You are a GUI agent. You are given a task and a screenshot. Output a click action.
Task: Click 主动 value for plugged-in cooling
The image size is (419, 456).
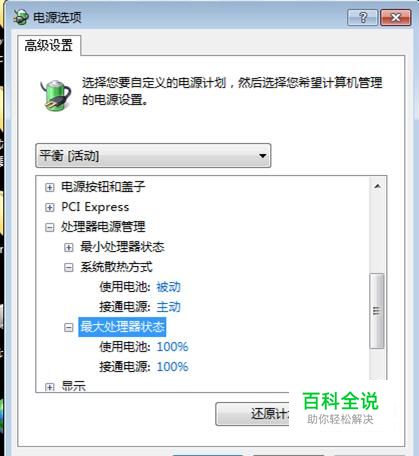(x=168, y=307)
